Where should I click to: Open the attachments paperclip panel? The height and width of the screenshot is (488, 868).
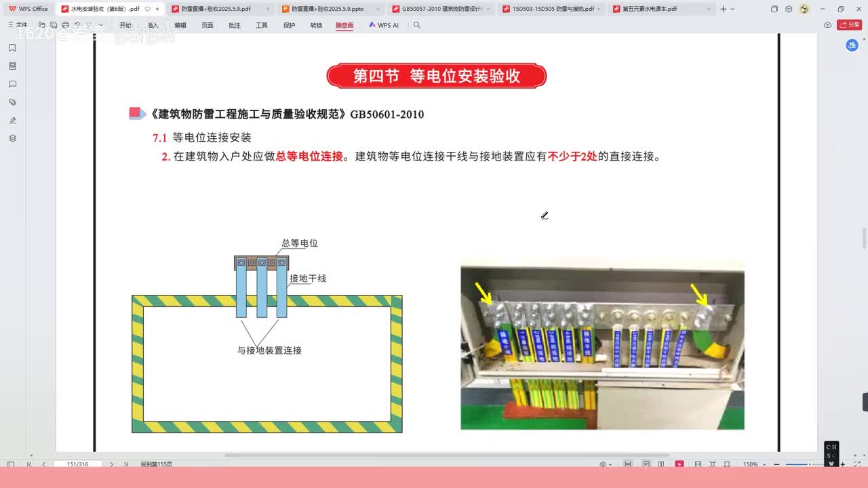coord(12,102)
